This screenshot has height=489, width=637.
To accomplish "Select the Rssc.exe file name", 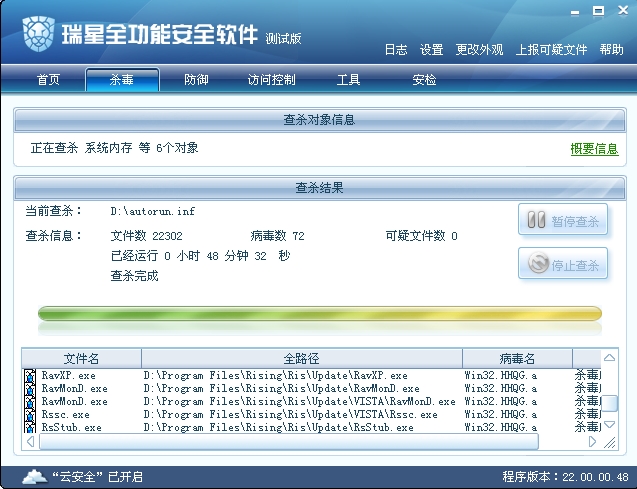I will (x=65, y=415).
